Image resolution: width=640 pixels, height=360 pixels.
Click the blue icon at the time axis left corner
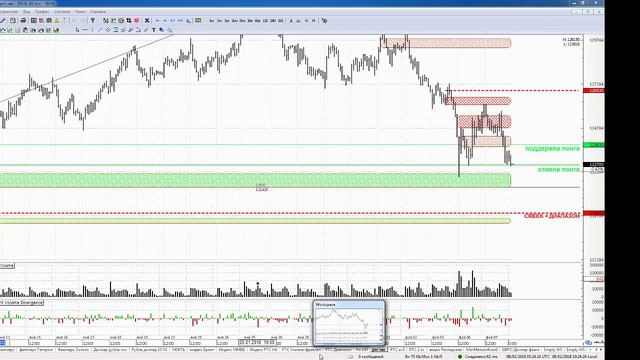coord(2,342)
